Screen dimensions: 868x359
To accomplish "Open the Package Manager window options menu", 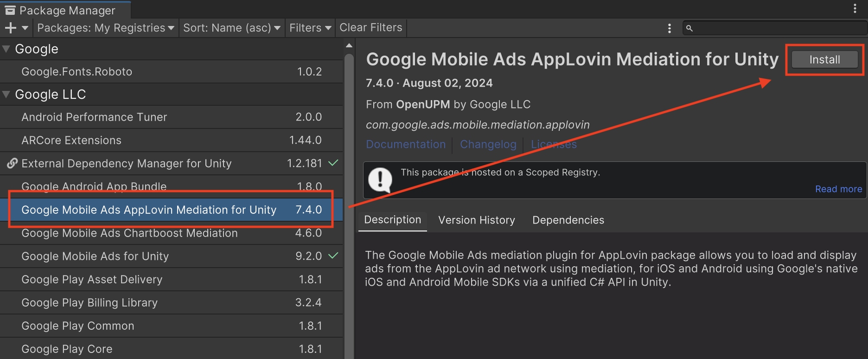I will [x=855, y=8].
